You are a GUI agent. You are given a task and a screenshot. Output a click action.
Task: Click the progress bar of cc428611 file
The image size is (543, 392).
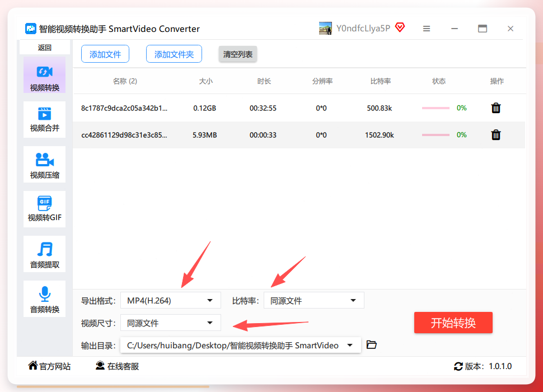tap(436, 135)
